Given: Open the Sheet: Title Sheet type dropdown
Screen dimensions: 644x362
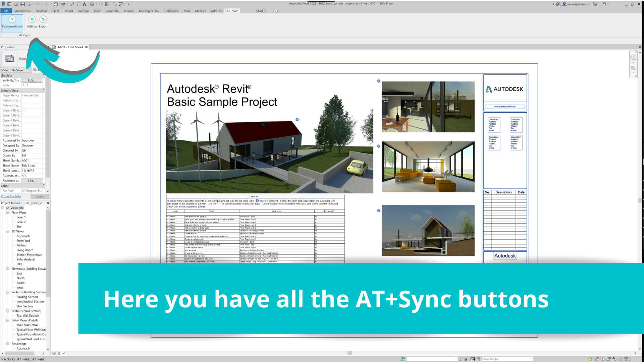Looking at the screenshot, I should [x=29, y=70].
